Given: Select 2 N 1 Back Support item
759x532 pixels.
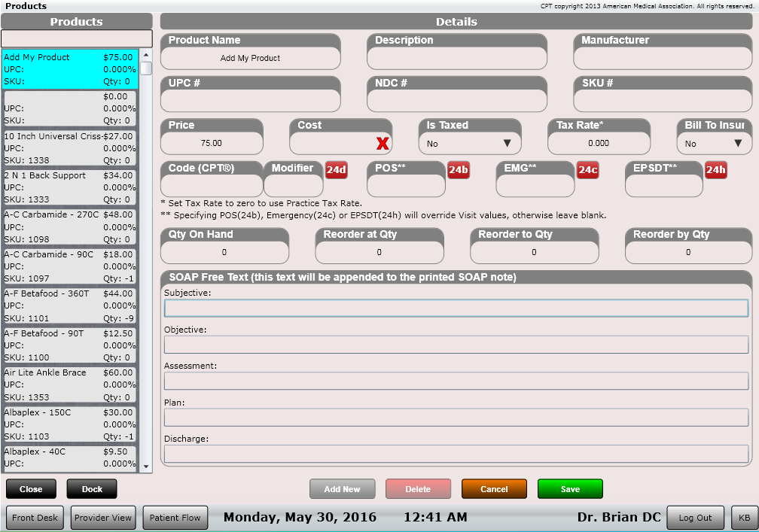Looking at the screenshot, I should pos(70,187).
